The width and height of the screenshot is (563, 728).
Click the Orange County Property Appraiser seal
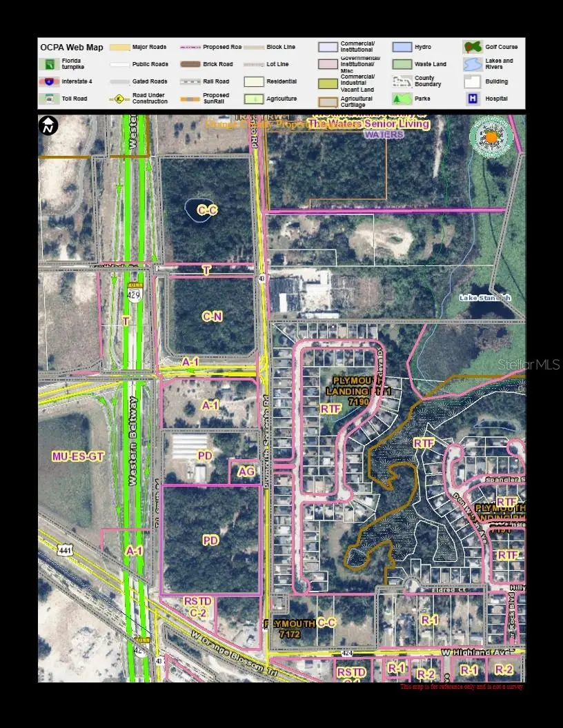click(491, 136)
